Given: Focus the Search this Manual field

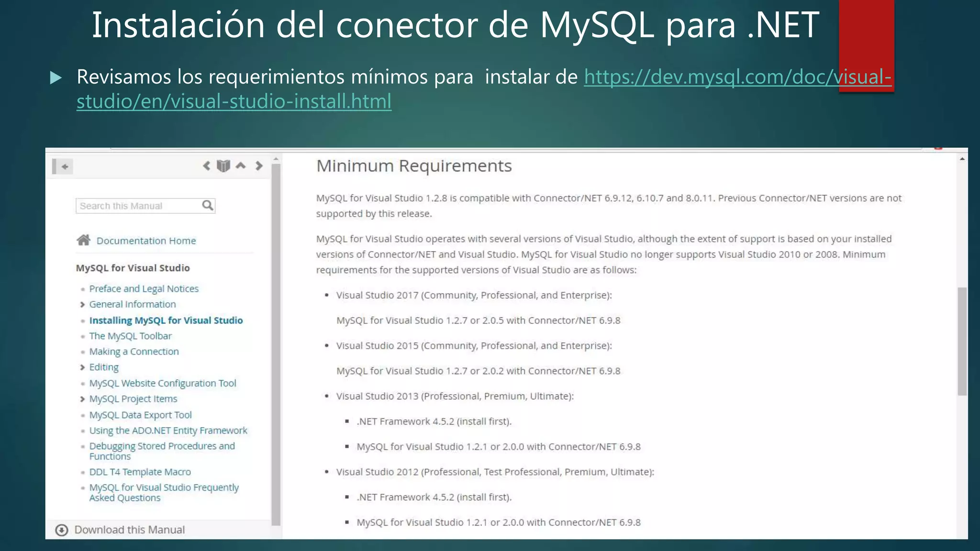Looking at the screenshot, I should [145, 206].
